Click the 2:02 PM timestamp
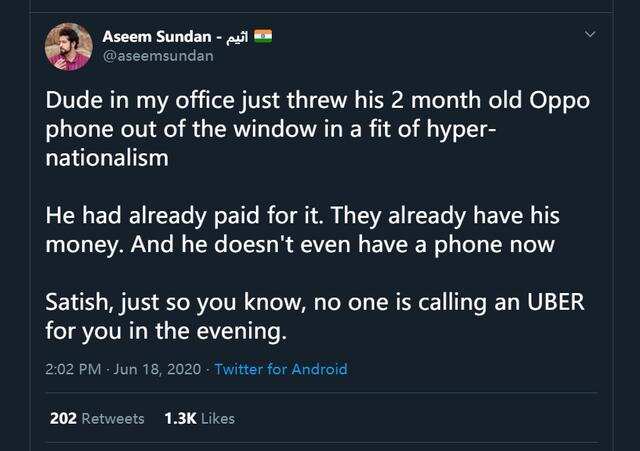This screenshot has width=640, height=451. 72,369
